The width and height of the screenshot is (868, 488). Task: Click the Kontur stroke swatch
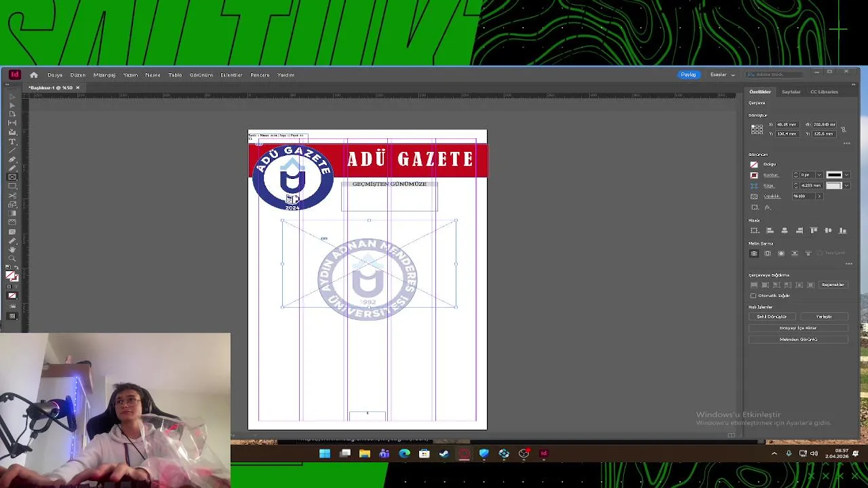754,175
